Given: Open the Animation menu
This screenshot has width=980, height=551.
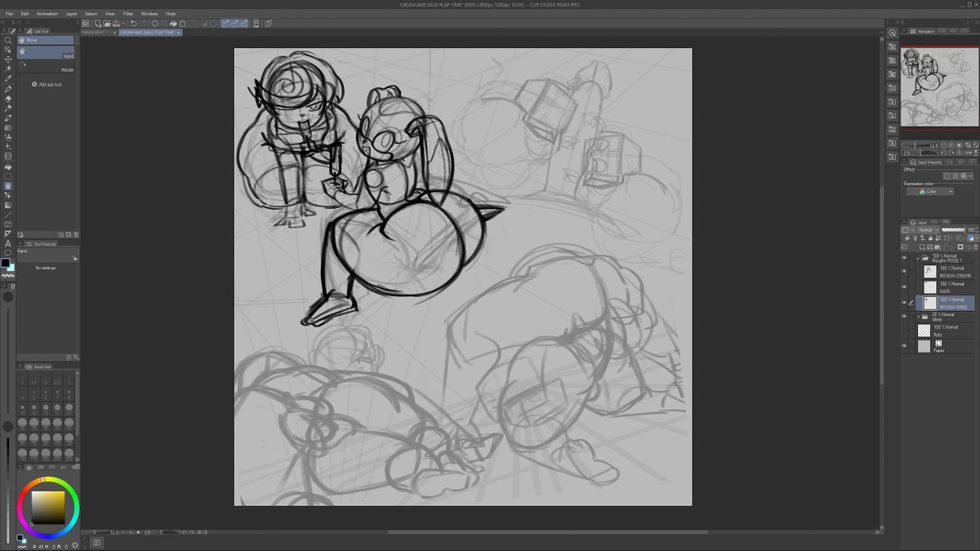Looking at the screenshot, I should pyautogui.click(x=47, y=14).
